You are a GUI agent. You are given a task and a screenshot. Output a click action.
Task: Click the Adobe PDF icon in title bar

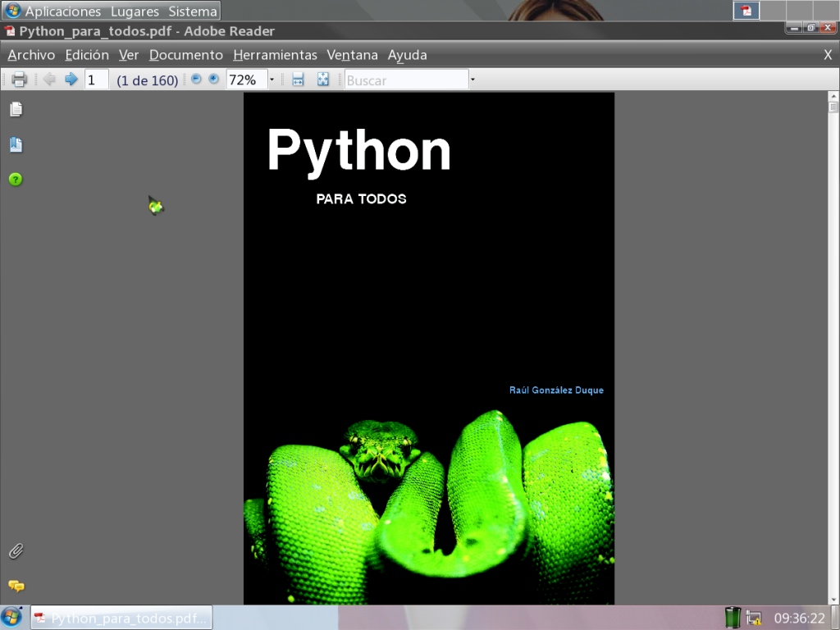10,31
